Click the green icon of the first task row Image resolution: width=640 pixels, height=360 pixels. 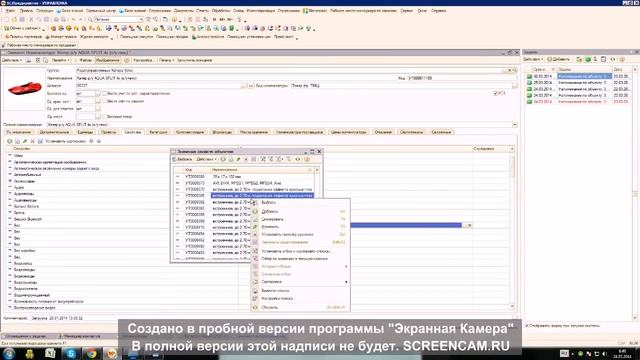(529, 76)
